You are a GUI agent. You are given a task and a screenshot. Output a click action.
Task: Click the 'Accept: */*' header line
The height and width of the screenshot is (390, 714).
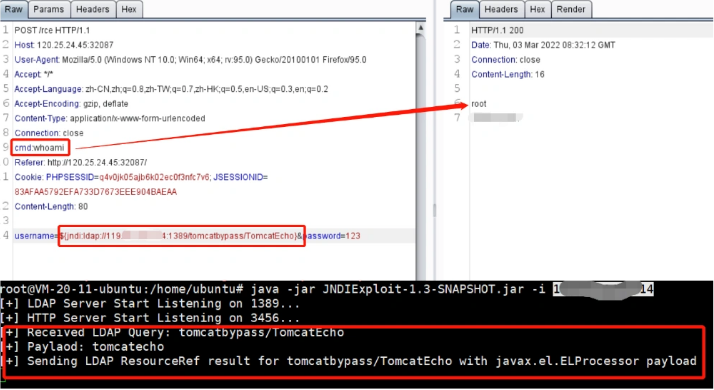coord(34,74)
